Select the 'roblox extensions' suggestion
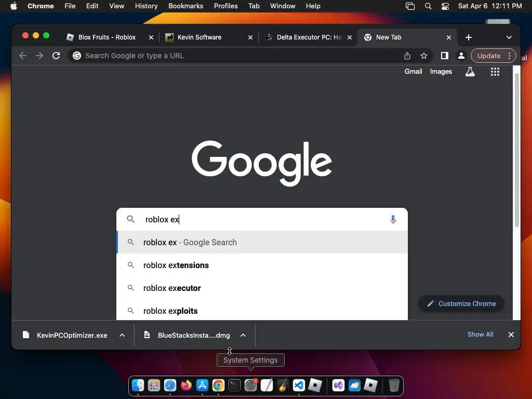 [x=262, y=265]
